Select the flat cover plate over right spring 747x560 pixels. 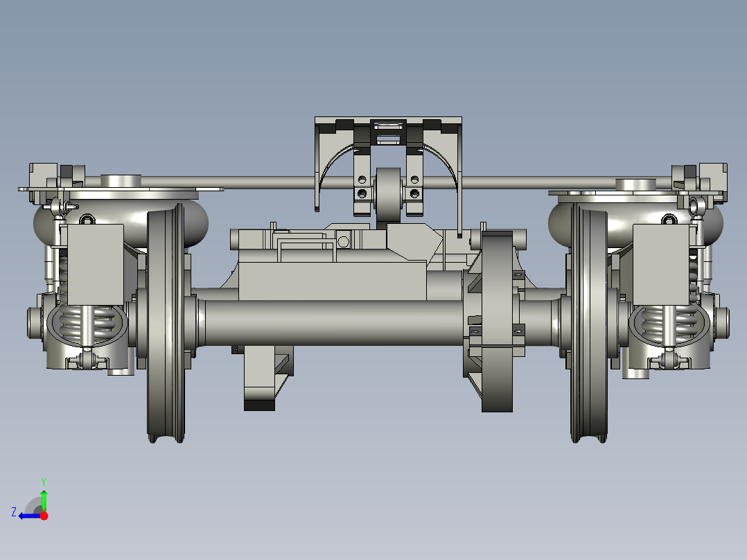[x=661, y=265]
